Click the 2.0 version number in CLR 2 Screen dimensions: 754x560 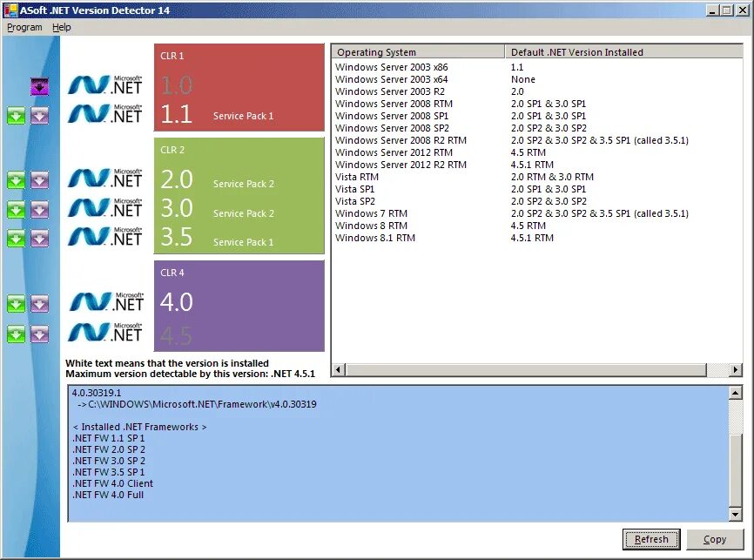177,179
